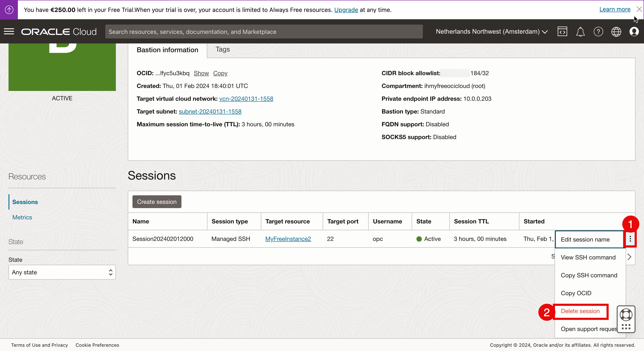Open the user profile avatar menu

[x=634, y=32]
